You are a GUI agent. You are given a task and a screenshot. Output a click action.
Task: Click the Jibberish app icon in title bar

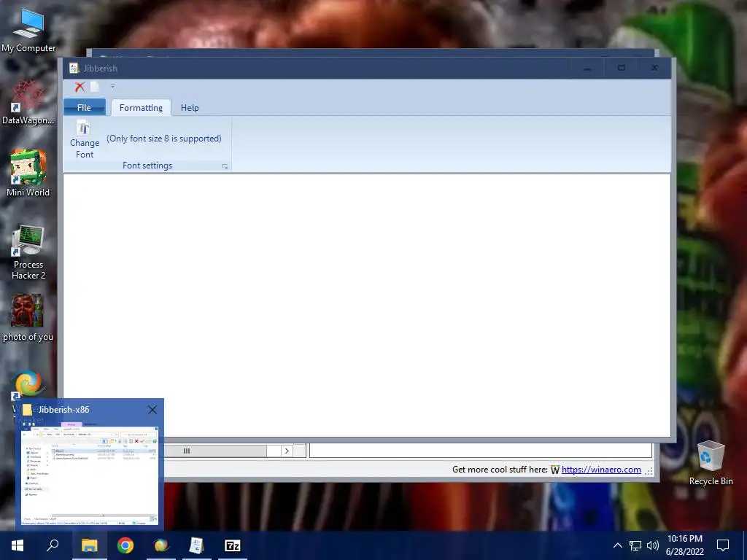(x=74, y=68)
